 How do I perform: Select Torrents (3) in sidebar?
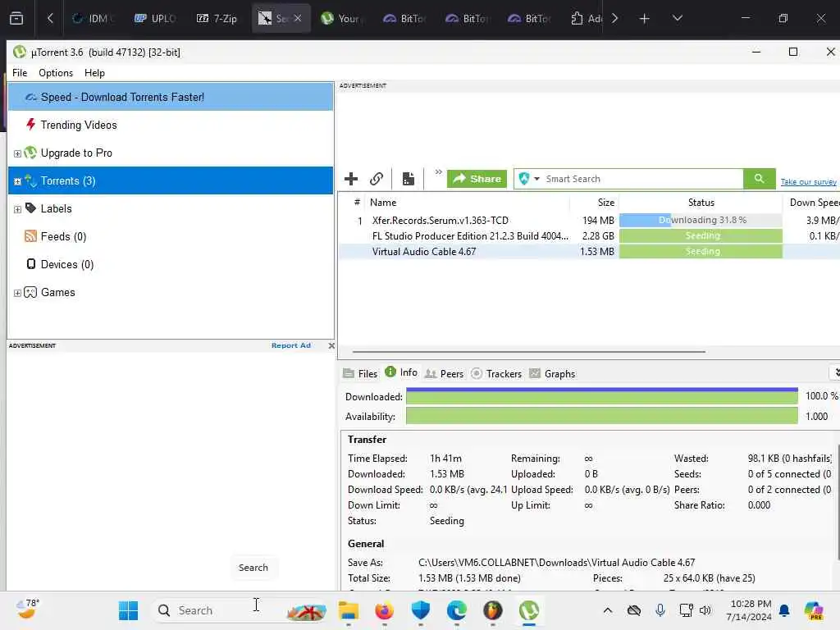click(171, 180)
